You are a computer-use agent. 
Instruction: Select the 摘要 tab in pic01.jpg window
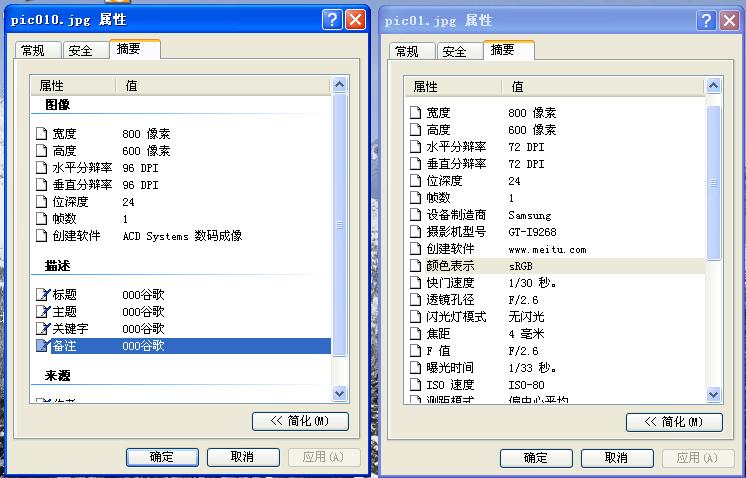(x=509, y=50)
